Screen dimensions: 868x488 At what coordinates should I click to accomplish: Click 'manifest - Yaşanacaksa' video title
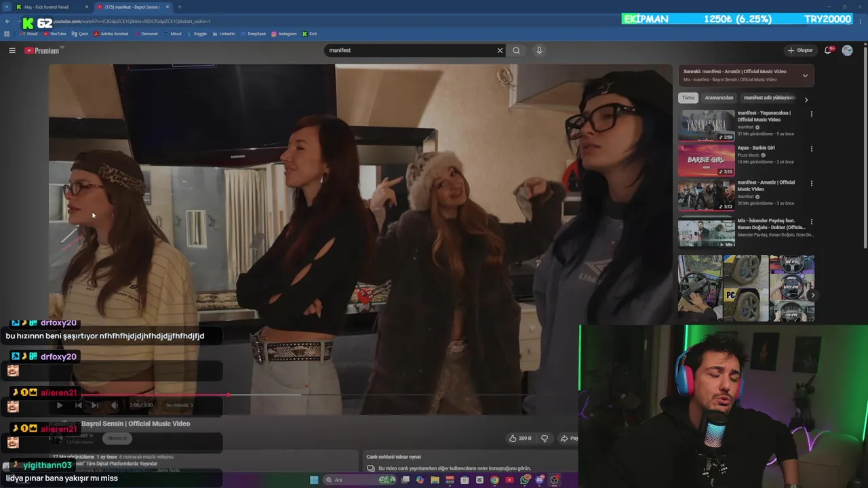[x=764, y=116]
